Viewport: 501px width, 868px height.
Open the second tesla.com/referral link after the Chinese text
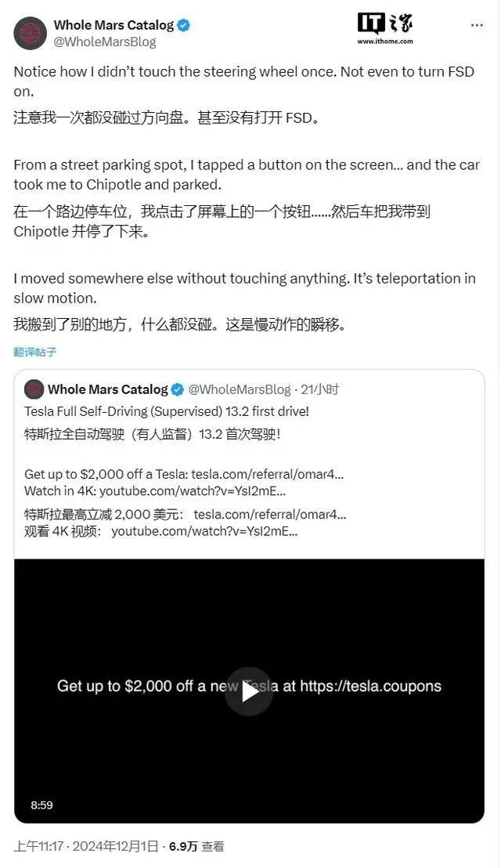(270, 514)
